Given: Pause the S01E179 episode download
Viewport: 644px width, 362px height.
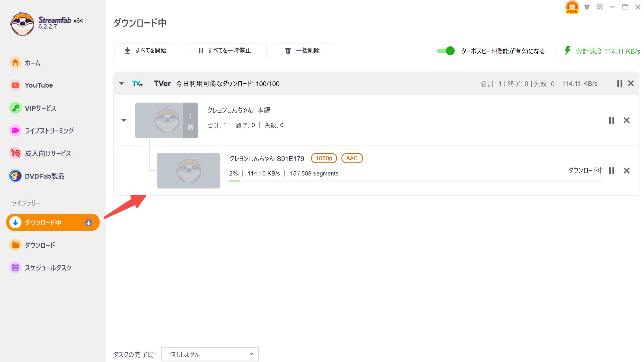Looking at the screenshot, I should 611,171.
